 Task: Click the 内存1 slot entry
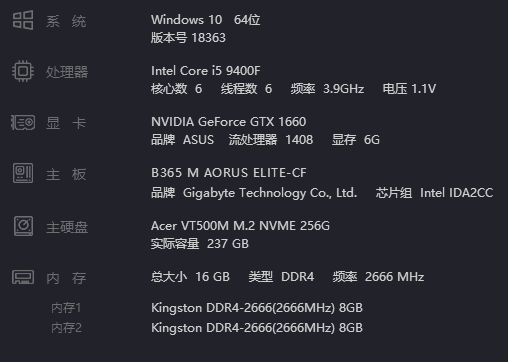point(66,308)
